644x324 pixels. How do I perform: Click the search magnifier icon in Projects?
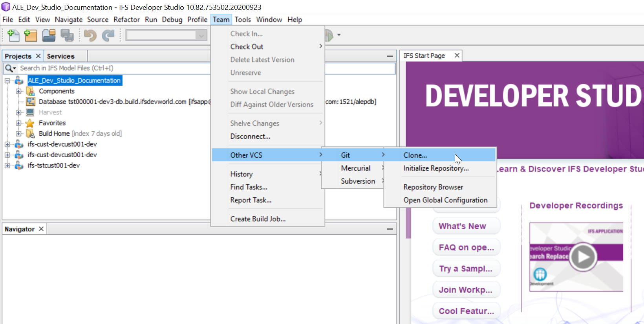click(x=10, y=68)
